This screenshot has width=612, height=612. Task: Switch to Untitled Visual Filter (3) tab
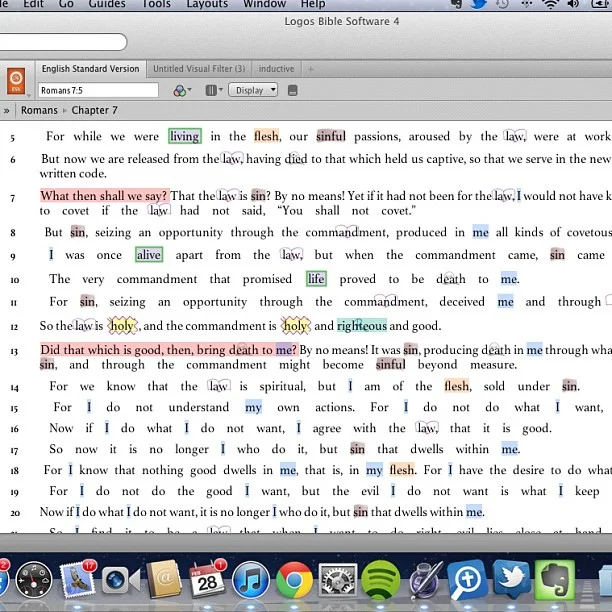click(x=199, y=69)
